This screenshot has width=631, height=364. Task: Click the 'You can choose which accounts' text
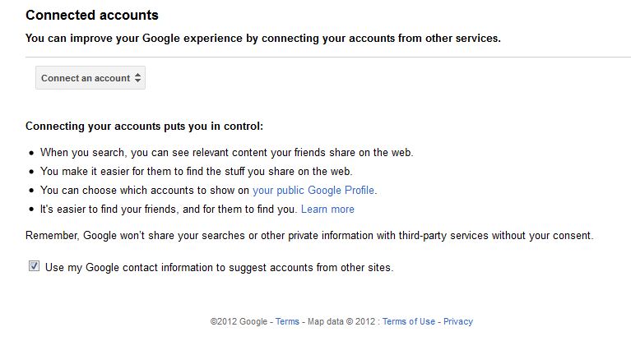[x=145, y=191]
